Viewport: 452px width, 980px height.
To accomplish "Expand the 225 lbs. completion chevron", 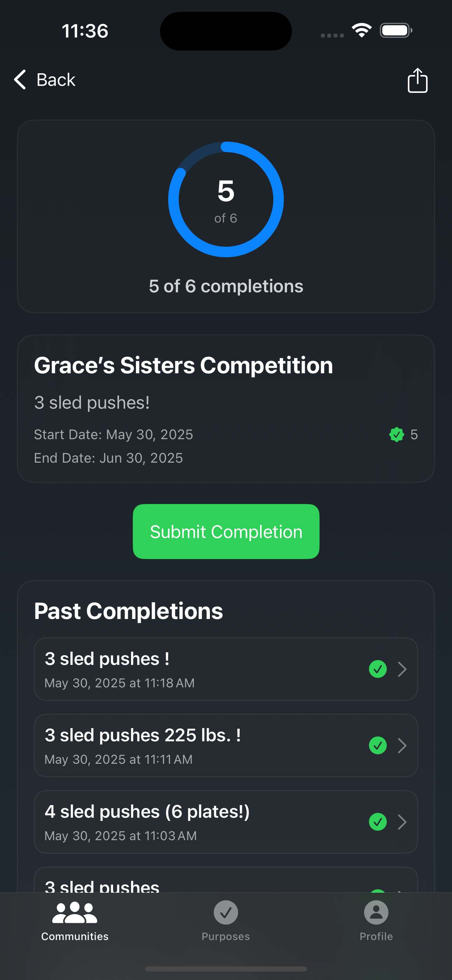I will pos(402,746).
